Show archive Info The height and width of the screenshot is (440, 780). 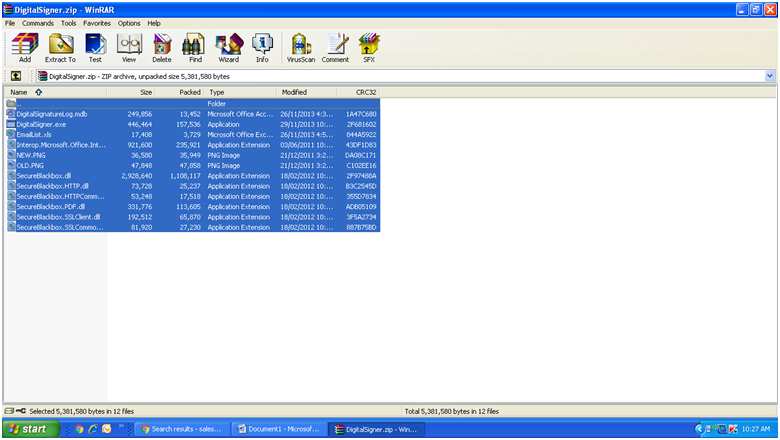(262, 48)
